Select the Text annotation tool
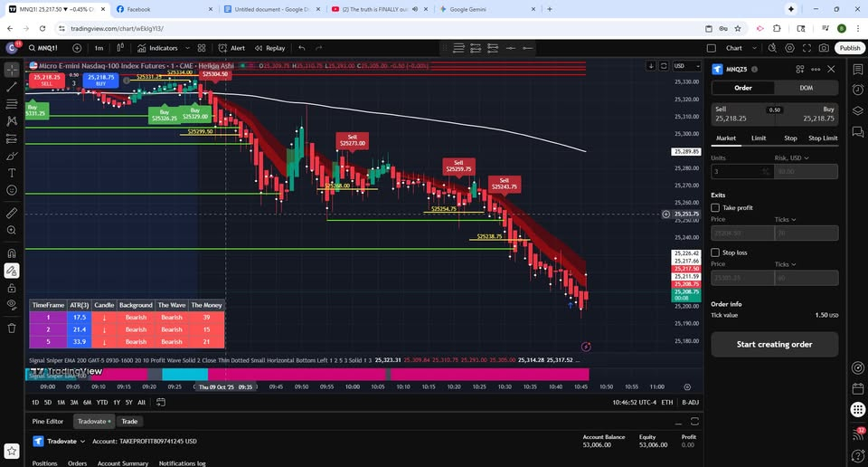Screen dimensions: 868x467 [x=12, y=173]
